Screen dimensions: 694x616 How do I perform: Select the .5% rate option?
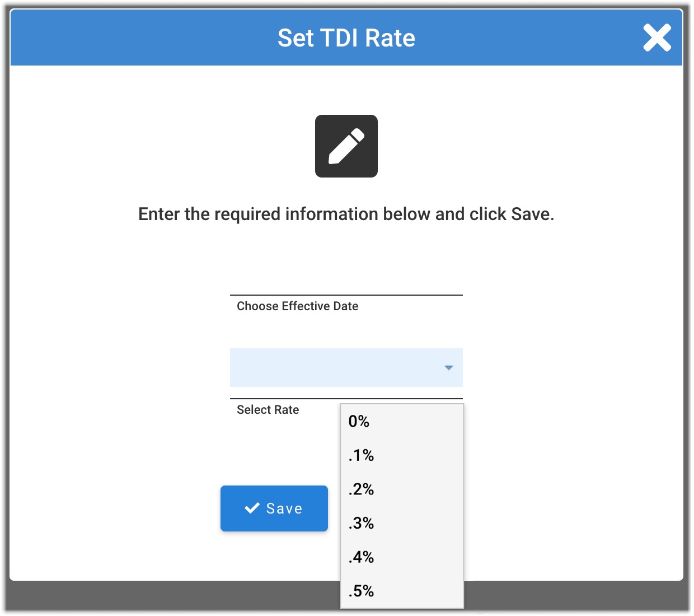click(x=361, y=591)
